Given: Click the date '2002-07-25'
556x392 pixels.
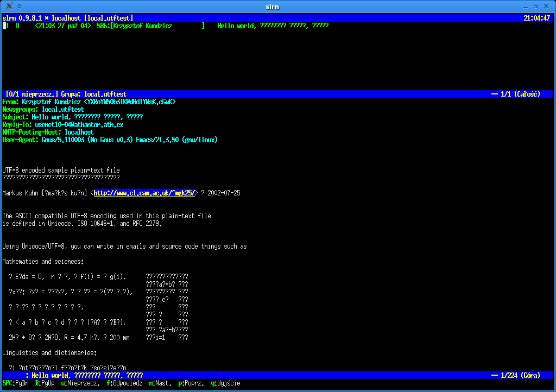Looking at the screenshot, I should 224,193.
